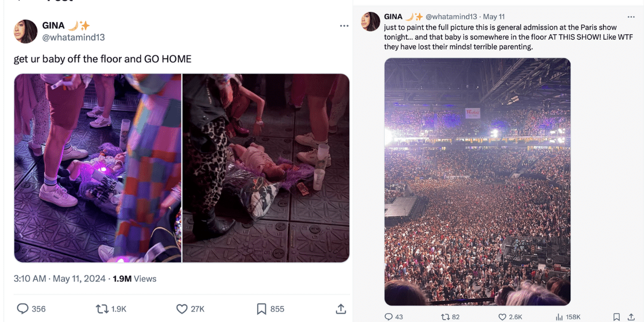Screen dimensions: 644x322
Task: Enlarge the Paris arena crowd photo
Action: [x=477, y=181]
